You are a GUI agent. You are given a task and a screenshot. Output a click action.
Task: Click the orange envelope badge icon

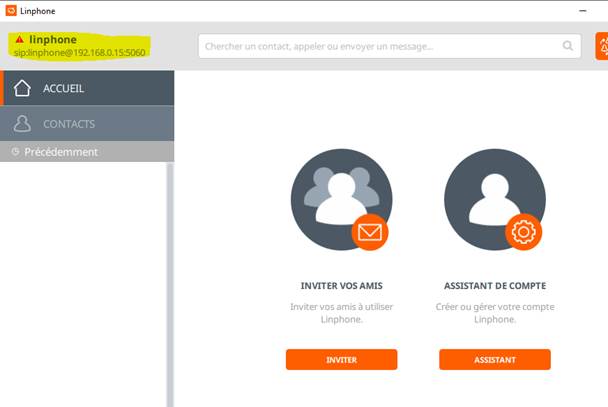[370, 232]
